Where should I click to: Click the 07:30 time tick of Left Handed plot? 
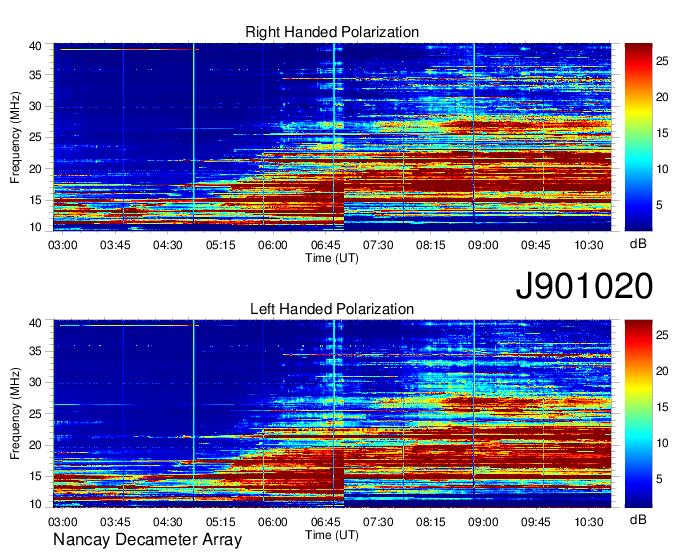(x=378, y=521)
